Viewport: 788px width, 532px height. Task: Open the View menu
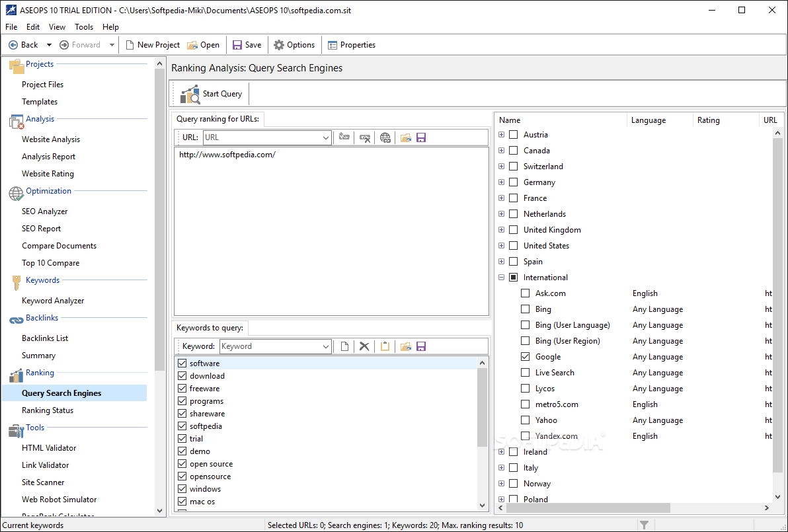tap(57, 27)
